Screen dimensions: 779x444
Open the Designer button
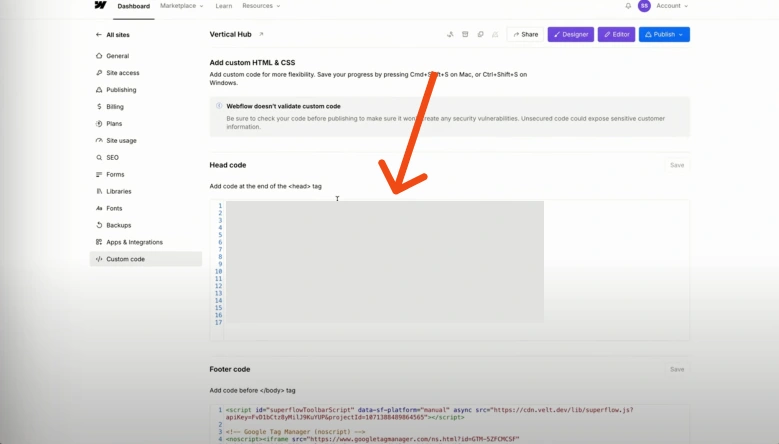click(x=570, y=34)
